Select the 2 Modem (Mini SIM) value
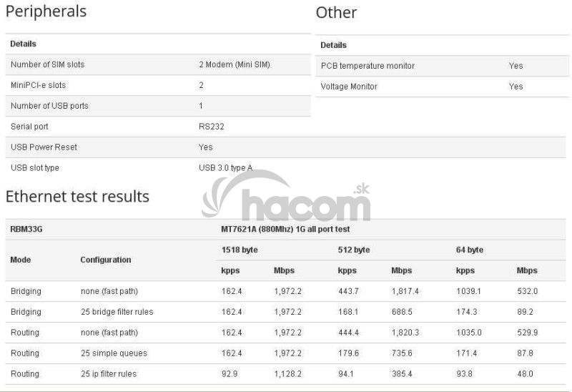This screenshot has height=392, width=572. click(x=234, y=64)
